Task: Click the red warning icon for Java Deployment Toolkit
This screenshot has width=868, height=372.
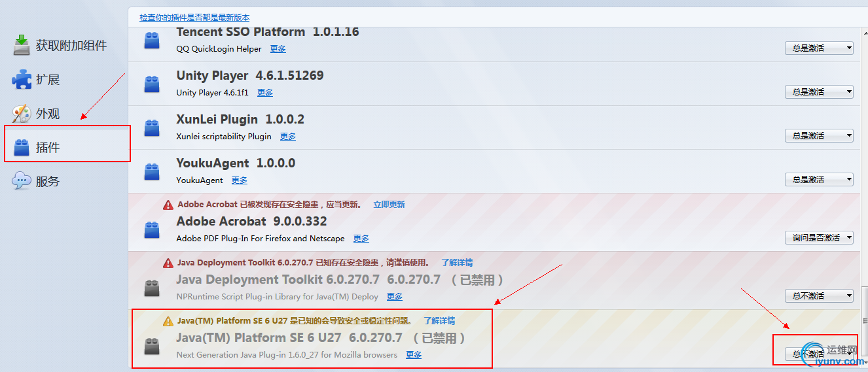Action: 168,263
